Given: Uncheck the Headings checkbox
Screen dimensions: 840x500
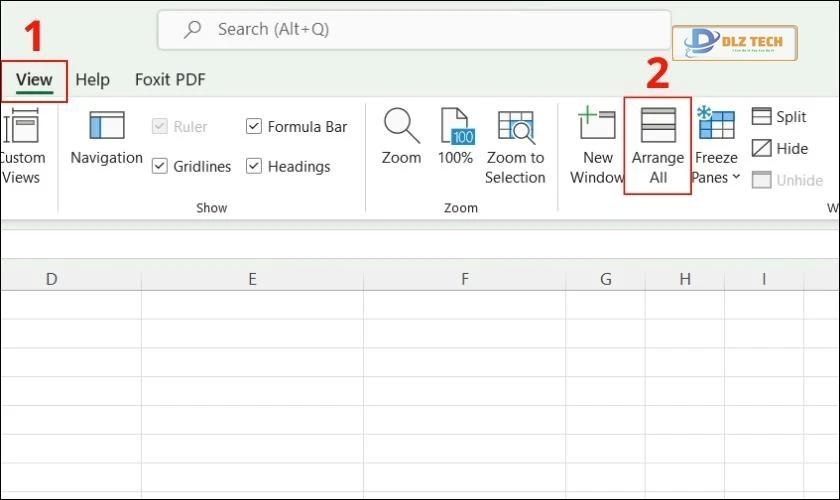Looking at the screenshot, I should coord(253,166).
